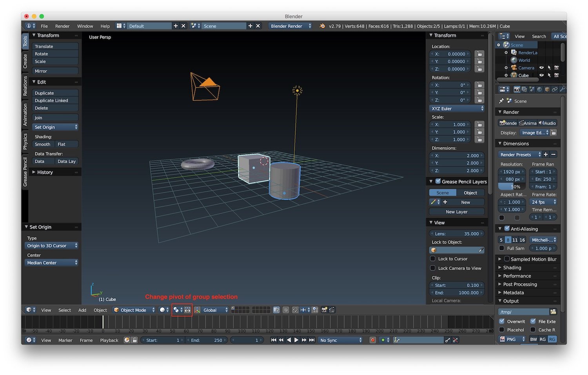Screen dimensions: 588x375
Task: Toggle manipulate center points icon
Action: (187, 310)
